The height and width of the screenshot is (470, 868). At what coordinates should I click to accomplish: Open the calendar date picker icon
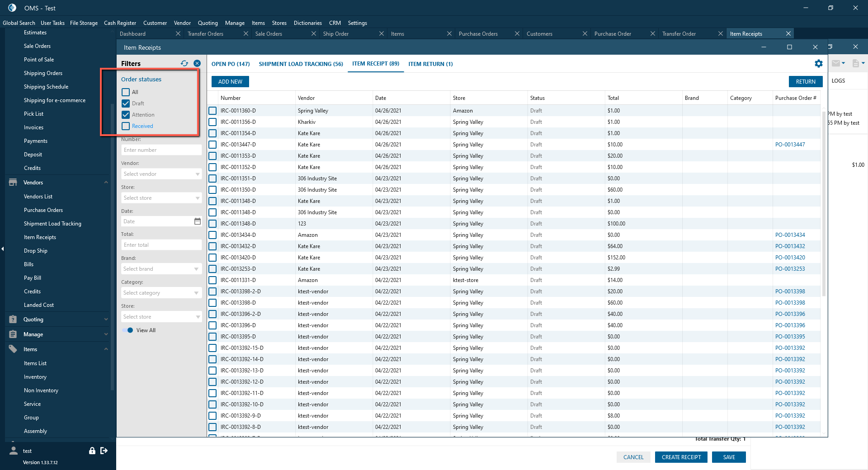tap(198, 221)
